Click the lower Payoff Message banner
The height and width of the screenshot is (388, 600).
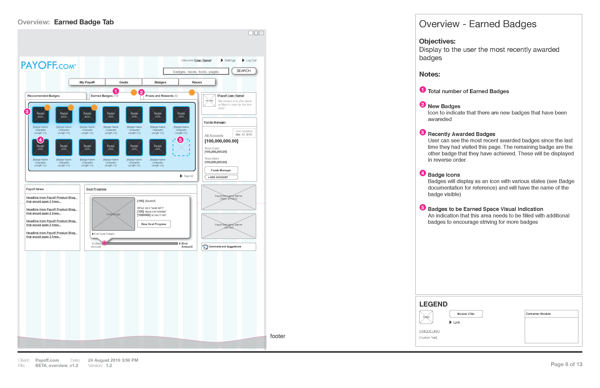229,226
